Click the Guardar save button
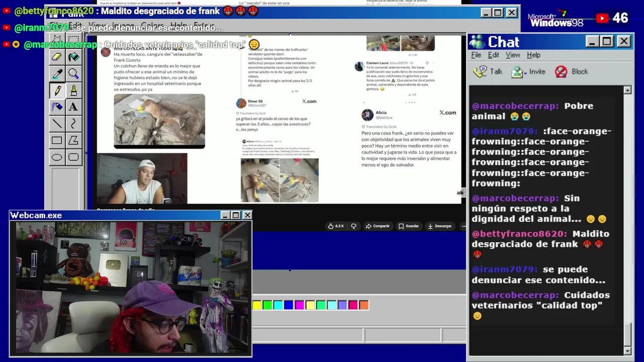 409,226
